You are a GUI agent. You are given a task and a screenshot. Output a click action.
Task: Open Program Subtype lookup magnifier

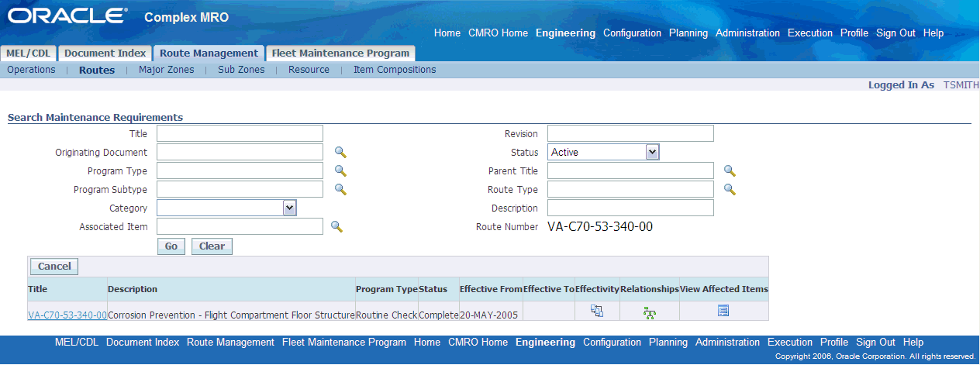pyautogui.click(x=340, y=189)
